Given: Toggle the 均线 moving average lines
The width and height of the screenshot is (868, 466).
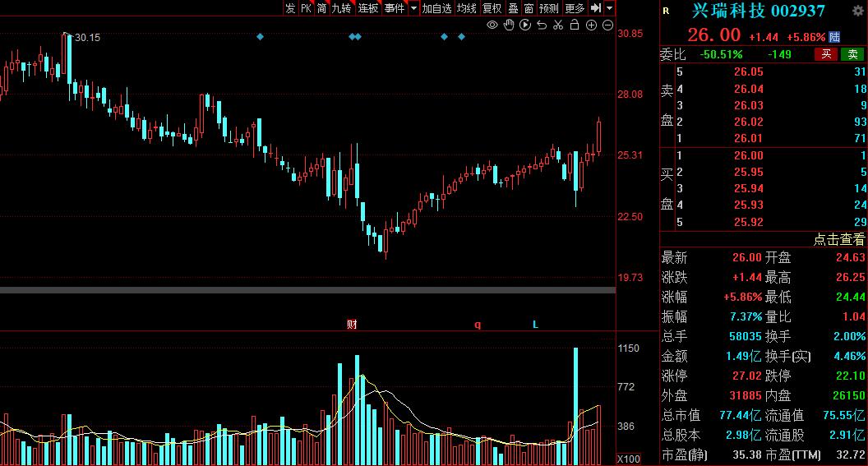Looking at the screenshot, I should 467,7.
